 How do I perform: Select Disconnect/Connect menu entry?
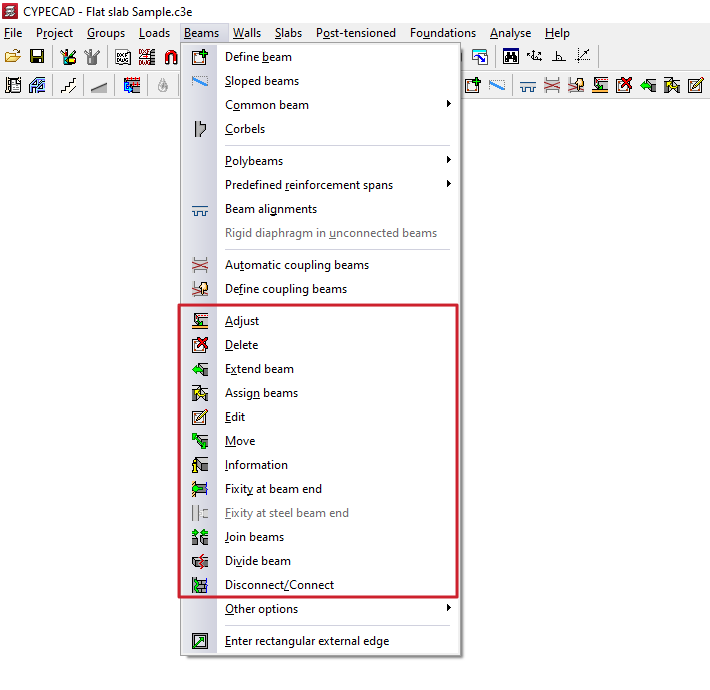click(x=321, y=585)
